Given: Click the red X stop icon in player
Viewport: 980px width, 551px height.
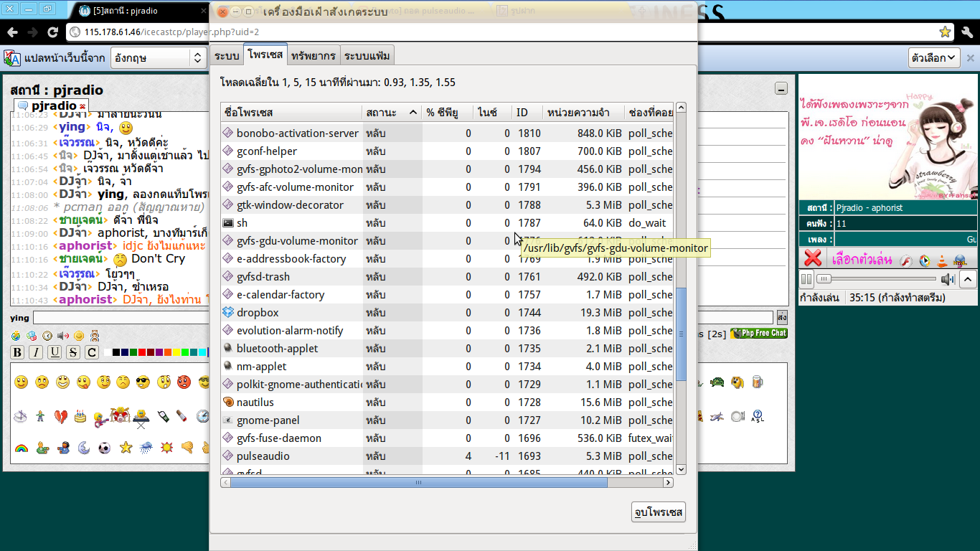Looking at the screenshot, I should pos(812,258).
